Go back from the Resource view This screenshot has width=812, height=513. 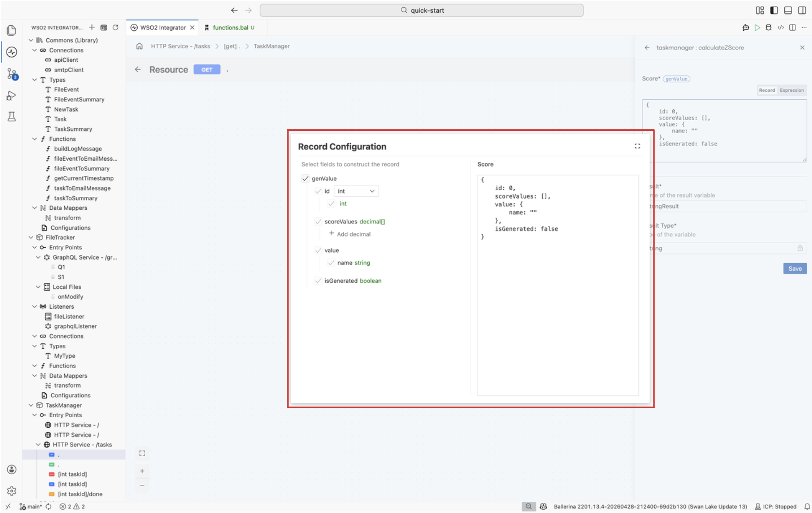(138, 70)
